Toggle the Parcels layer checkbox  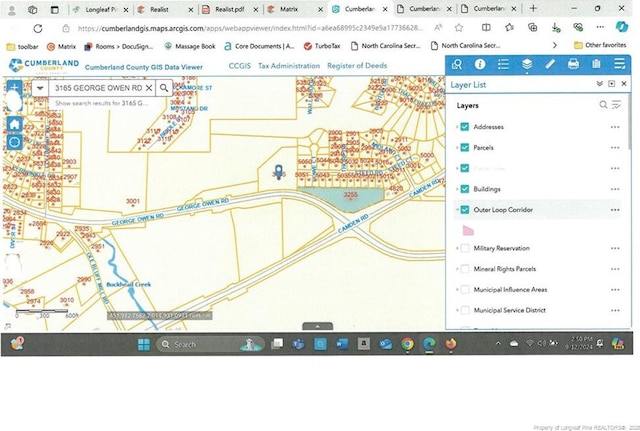tap(464, 147)
